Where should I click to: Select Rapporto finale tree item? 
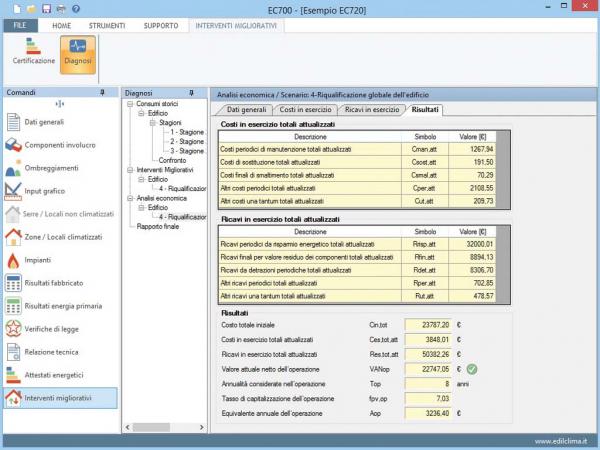[158, 227]
